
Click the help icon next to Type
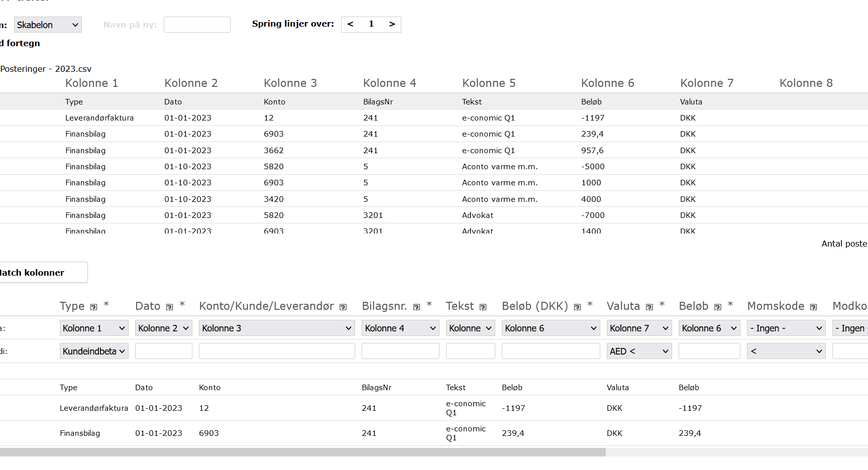[93, 307]
